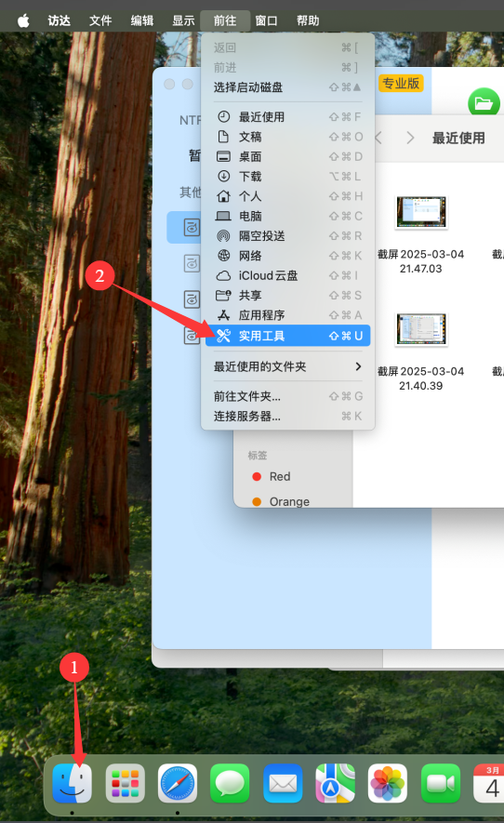The image size is (504, 823).
Task: Choose 应用程序 from the menu
Action: click(x=287, y=315)
